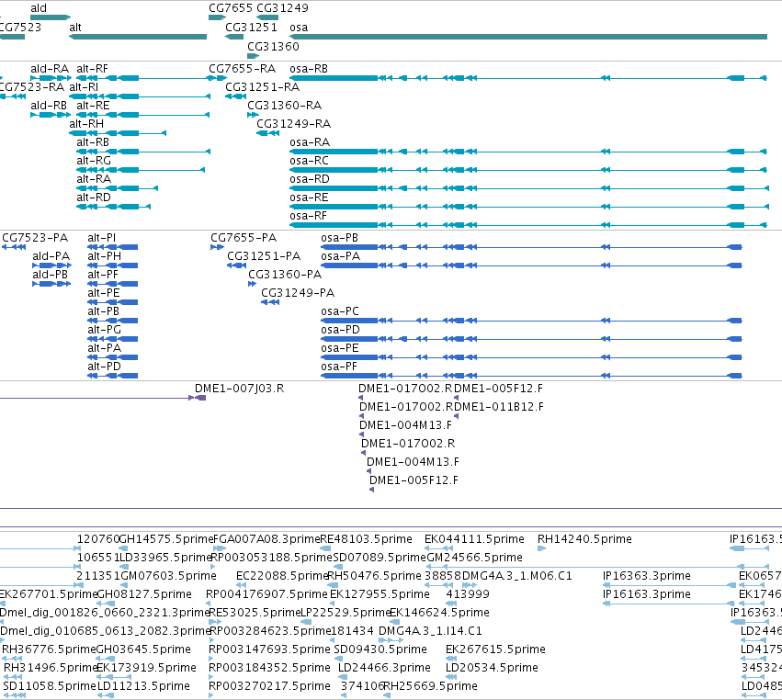This screenshot has width=782, height=700.
Task: Select the alt-PH protein label
Action: tap(104, 256)
